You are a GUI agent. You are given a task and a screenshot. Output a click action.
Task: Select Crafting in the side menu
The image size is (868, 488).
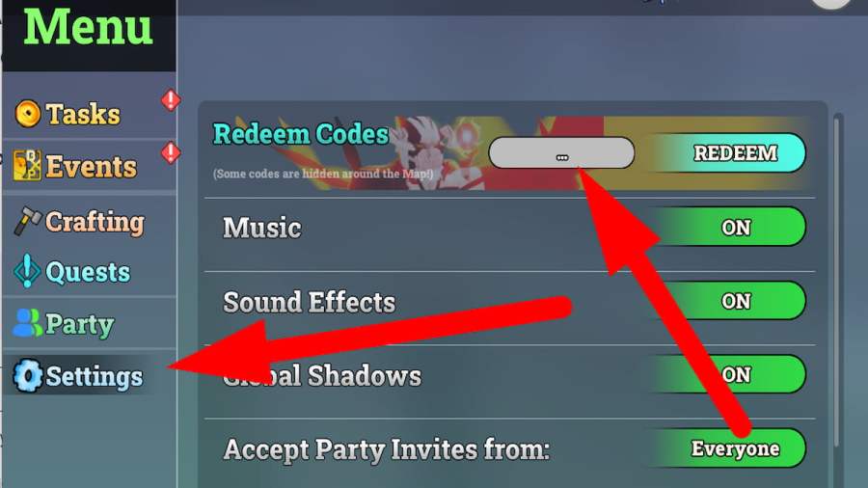[x=95, y=222]
